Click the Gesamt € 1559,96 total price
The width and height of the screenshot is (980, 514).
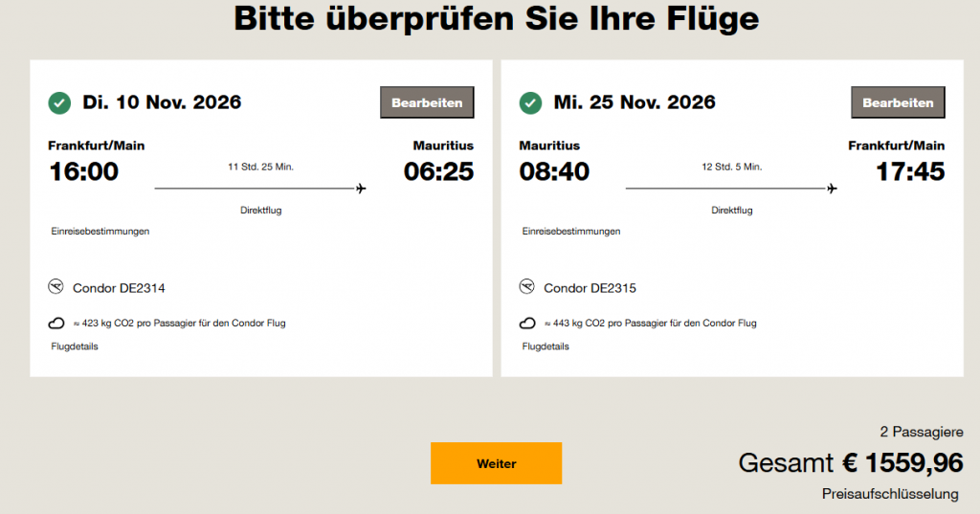pyautogui.click(x=850, y=463)
